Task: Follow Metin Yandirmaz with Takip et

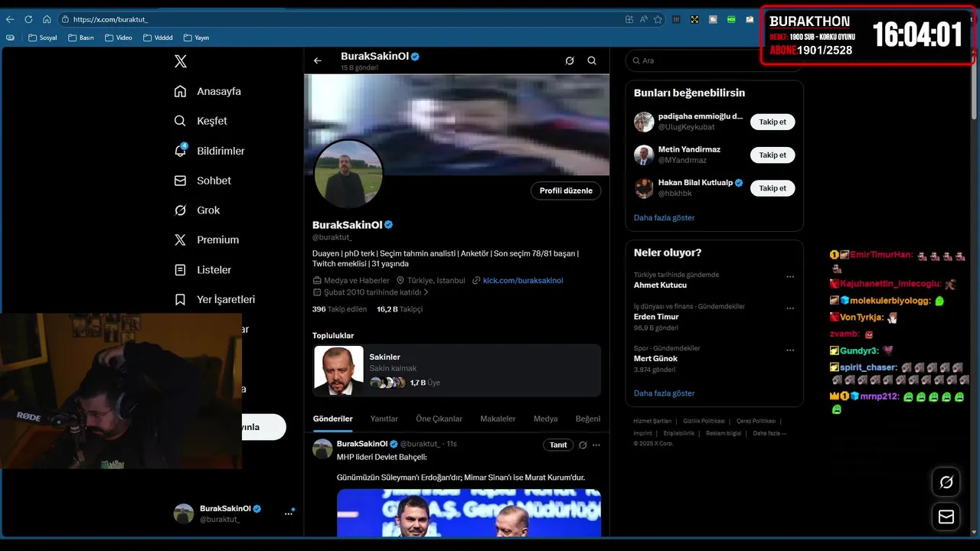Action: tap(773, 155)
